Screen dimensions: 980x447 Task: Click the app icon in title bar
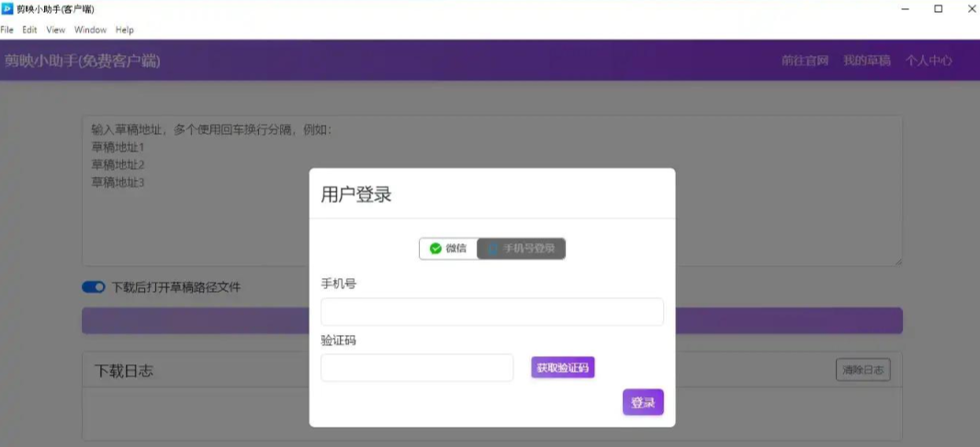click(x=7, y=9)
